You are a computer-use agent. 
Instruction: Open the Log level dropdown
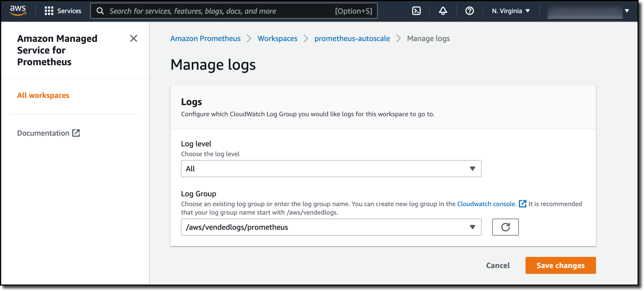[331, 169]
